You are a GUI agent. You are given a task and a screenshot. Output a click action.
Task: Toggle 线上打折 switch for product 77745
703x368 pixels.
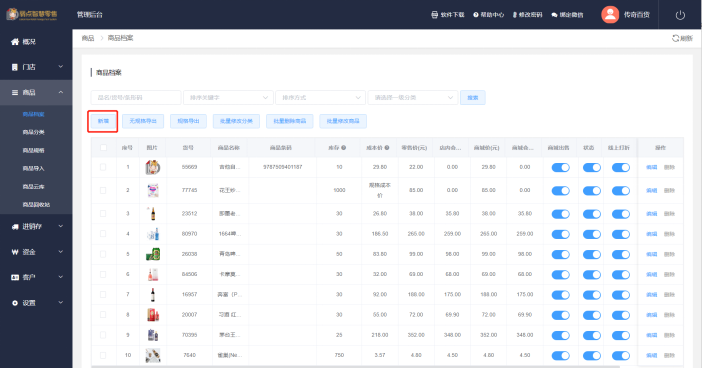pos(621,190)
